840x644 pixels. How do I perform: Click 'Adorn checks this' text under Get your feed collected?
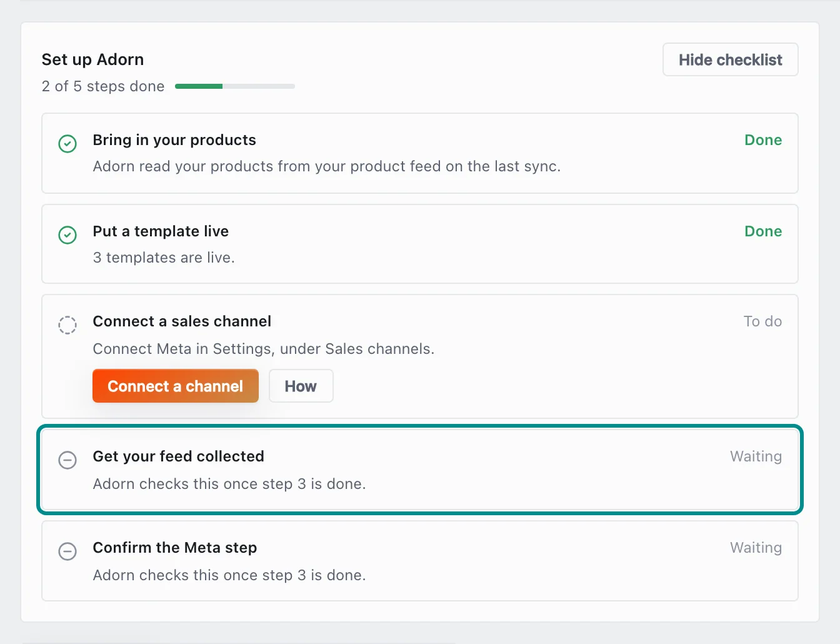[x=229, y=484]
